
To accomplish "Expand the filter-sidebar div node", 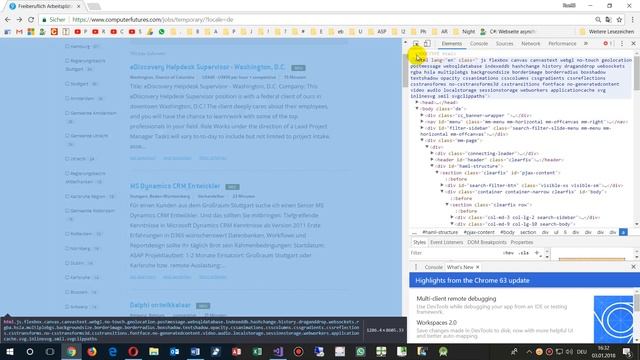I will pos(422,128).
